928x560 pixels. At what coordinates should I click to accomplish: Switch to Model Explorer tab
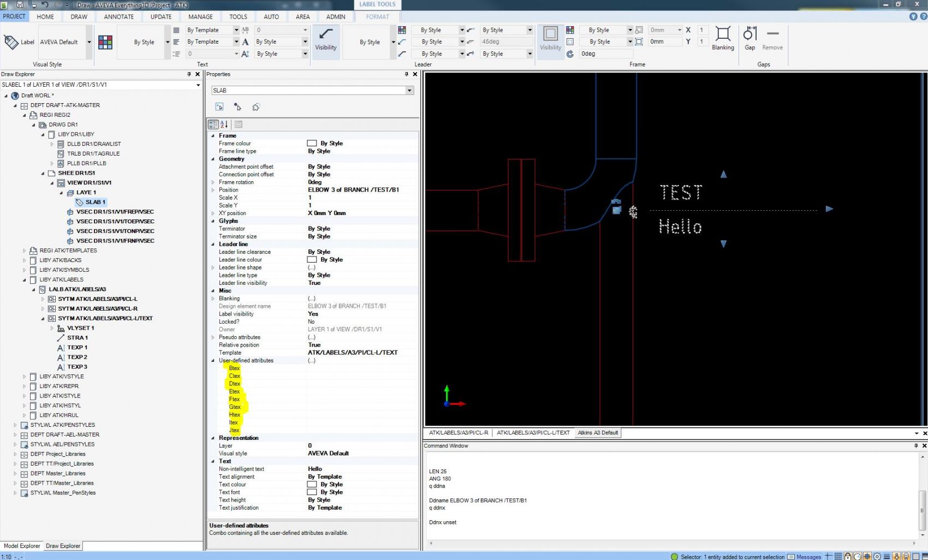click(22, 546)
